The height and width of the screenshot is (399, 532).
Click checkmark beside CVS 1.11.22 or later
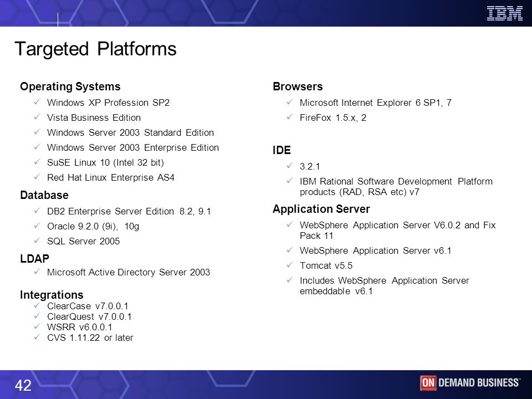coord(37,337)
